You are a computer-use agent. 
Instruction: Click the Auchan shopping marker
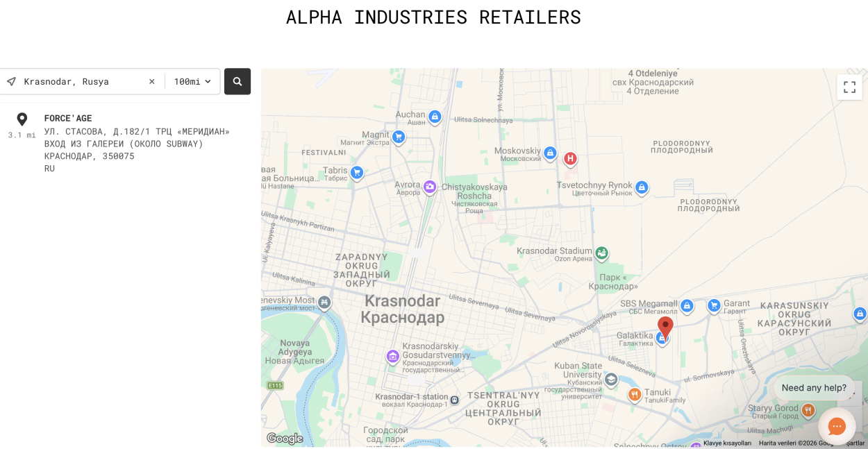[435, 117]
